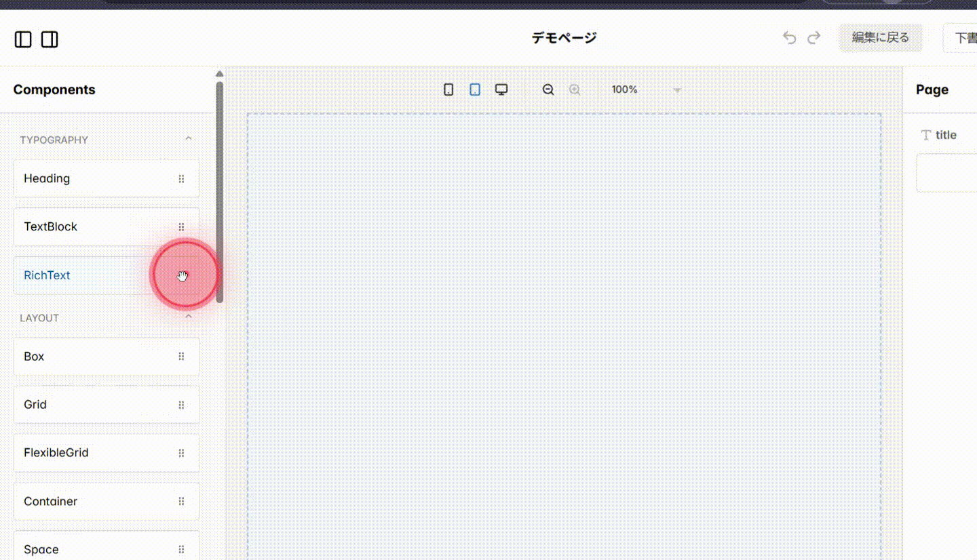Select the tablet preview icon
Image resolution: width=977 pixels, height=560 pixels.
click(x=474, y=89)
